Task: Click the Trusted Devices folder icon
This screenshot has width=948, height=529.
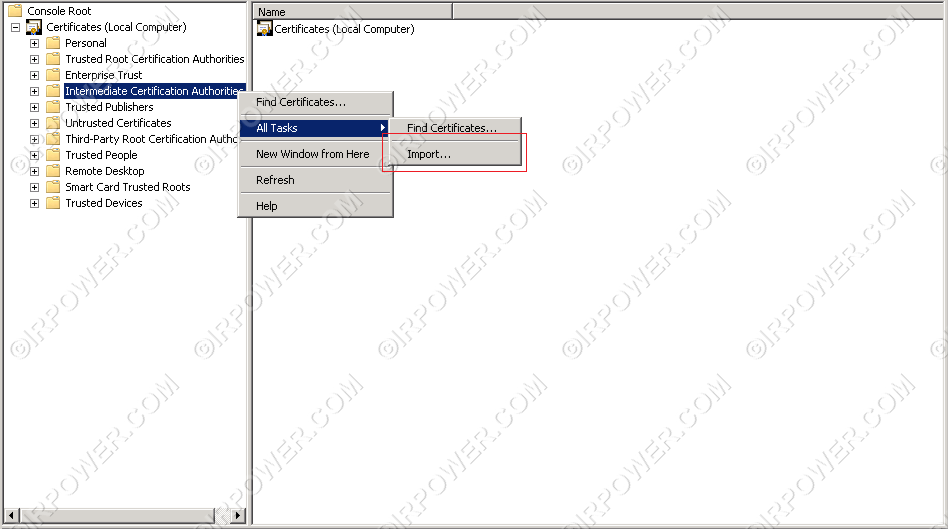Action: [53, 203]
